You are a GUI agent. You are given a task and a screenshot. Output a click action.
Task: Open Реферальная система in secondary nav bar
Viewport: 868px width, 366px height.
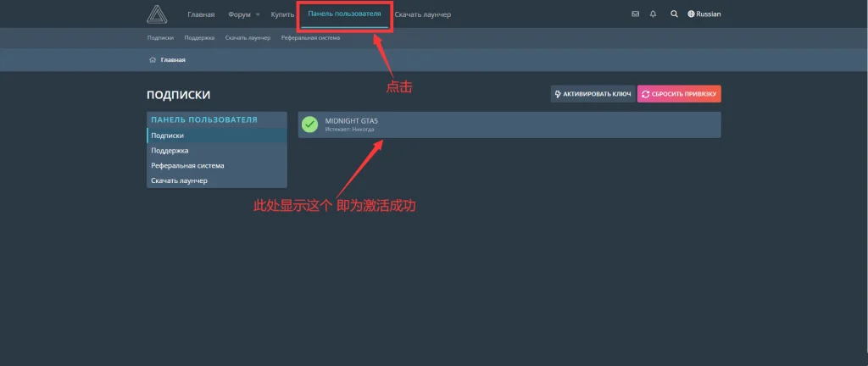310,38
